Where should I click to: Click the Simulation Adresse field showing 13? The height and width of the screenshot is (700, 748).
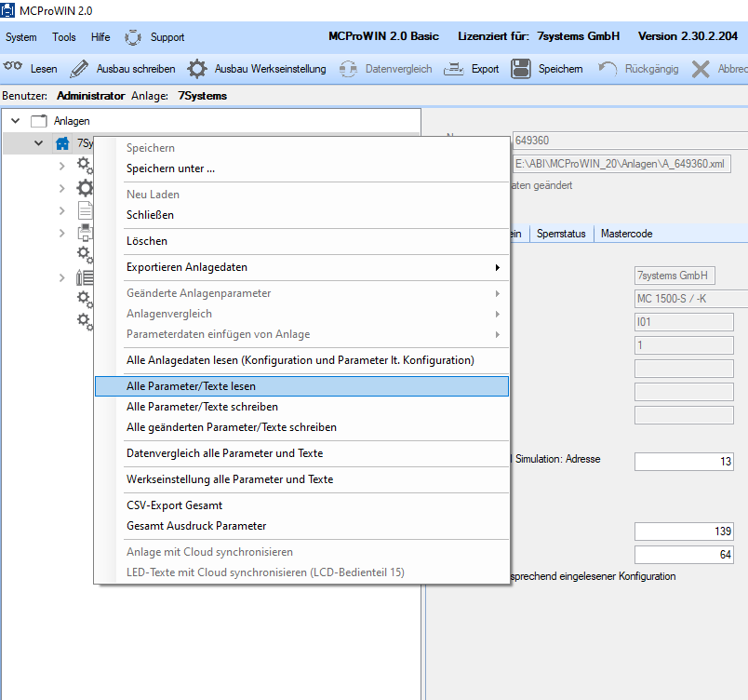click(684, 462)
